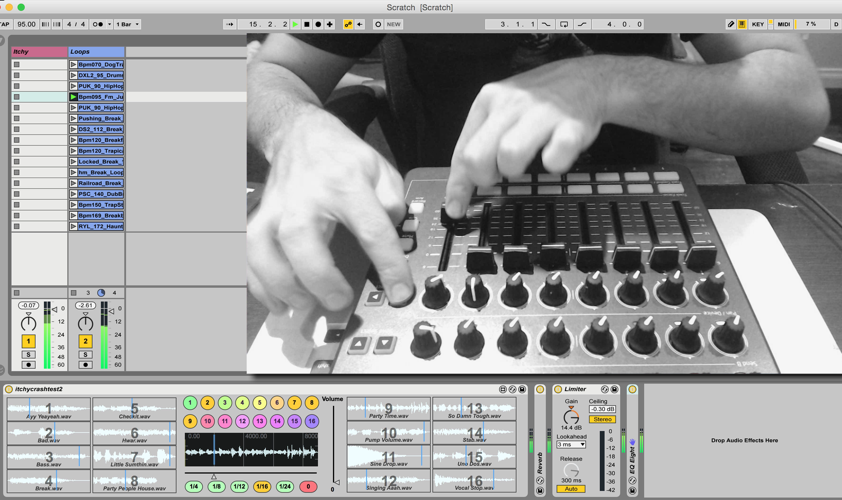Toggle track 2 activator button

click(85, 342)
